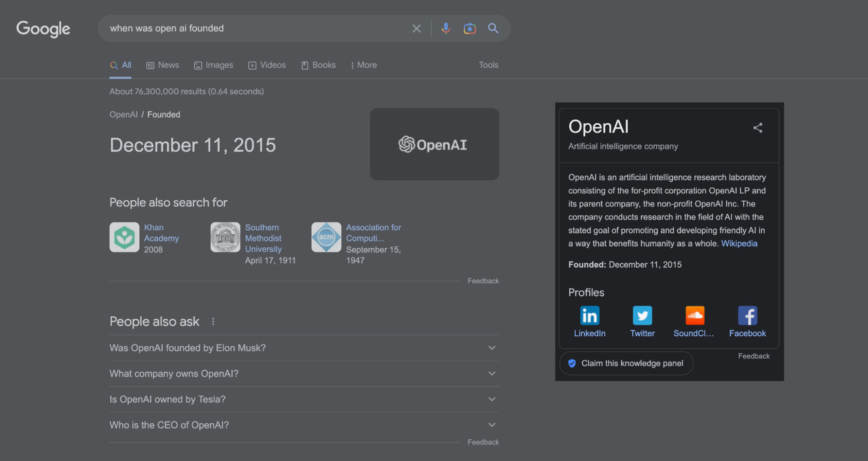Switch to the News tab
This screenshot has width=868, height=461.
[x=163, y=65]
